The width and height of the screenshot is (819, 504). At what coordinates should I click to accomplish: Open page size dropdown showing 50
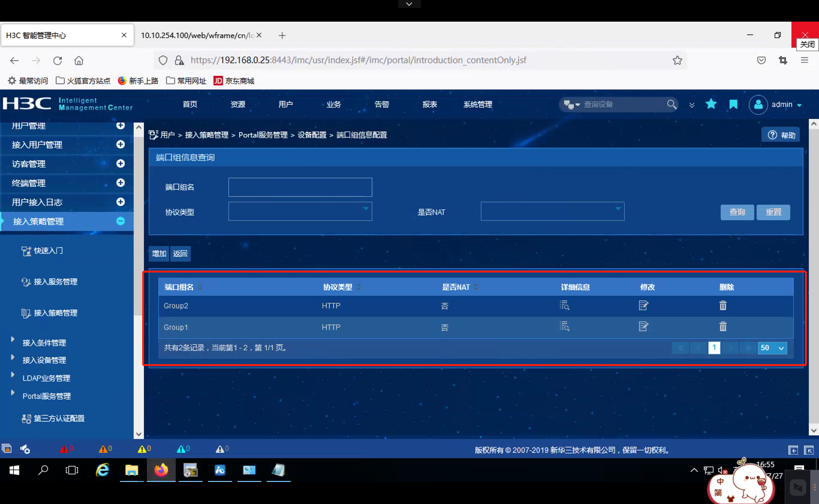(x=772, y=348)
